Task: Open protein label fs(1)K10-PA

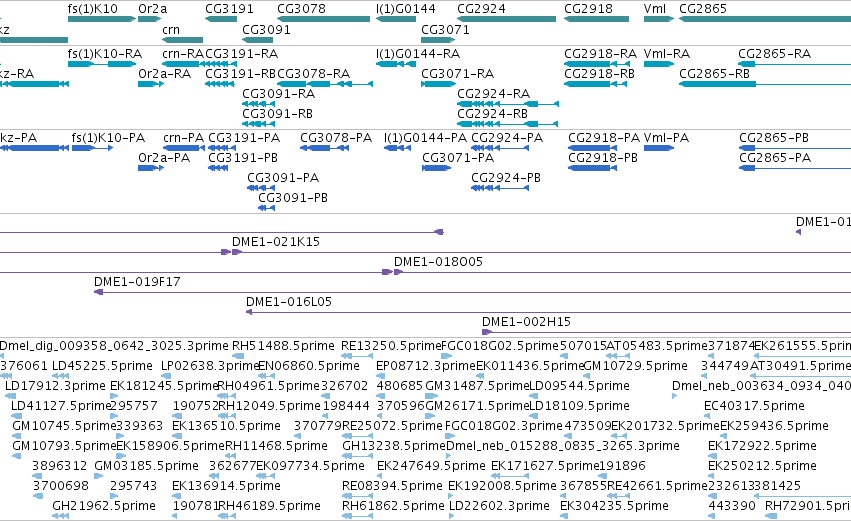Action: [109, 138]
